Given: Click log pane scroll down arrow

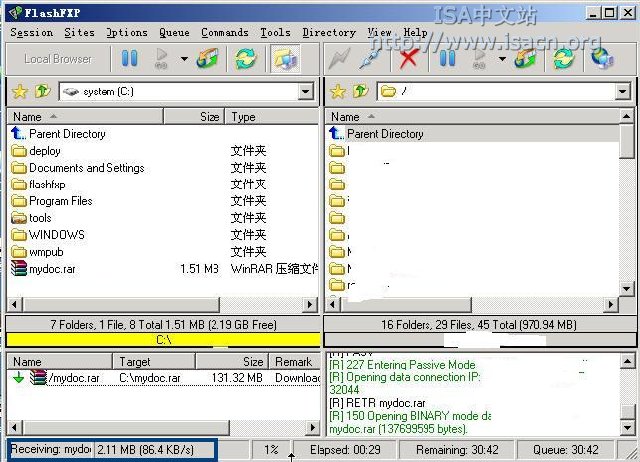Looking at the screenshot, I should (x=627, y=428).
